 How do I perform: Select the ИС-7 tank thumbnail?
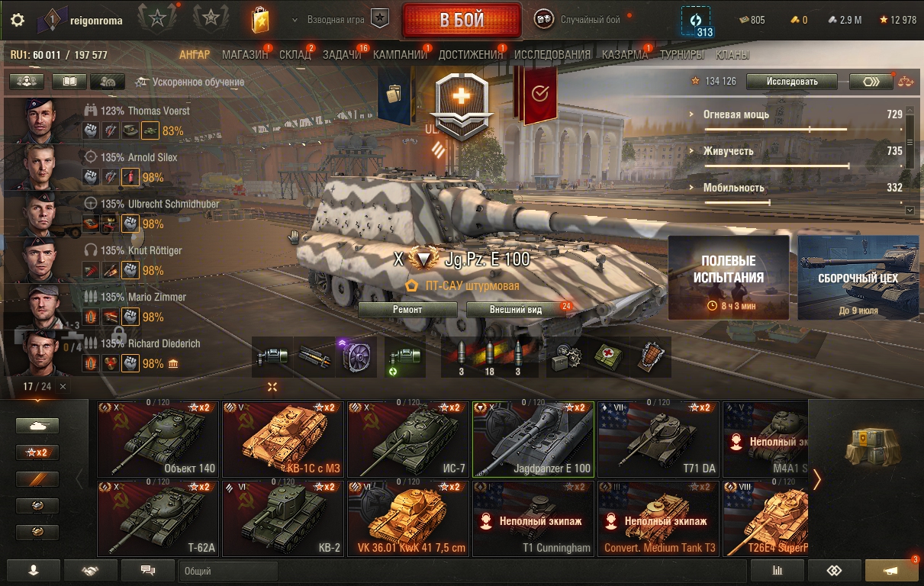pyautogui.click(x=407, y=439)
